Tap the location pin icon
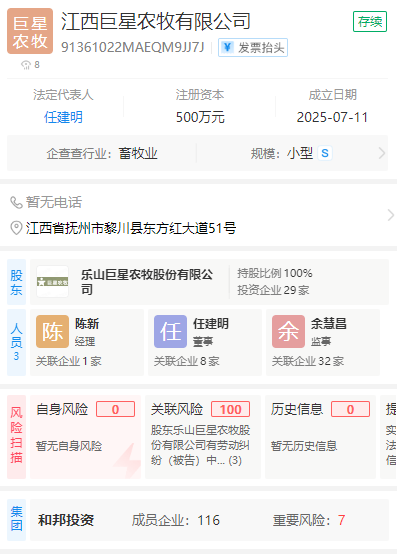 [16, 228]
